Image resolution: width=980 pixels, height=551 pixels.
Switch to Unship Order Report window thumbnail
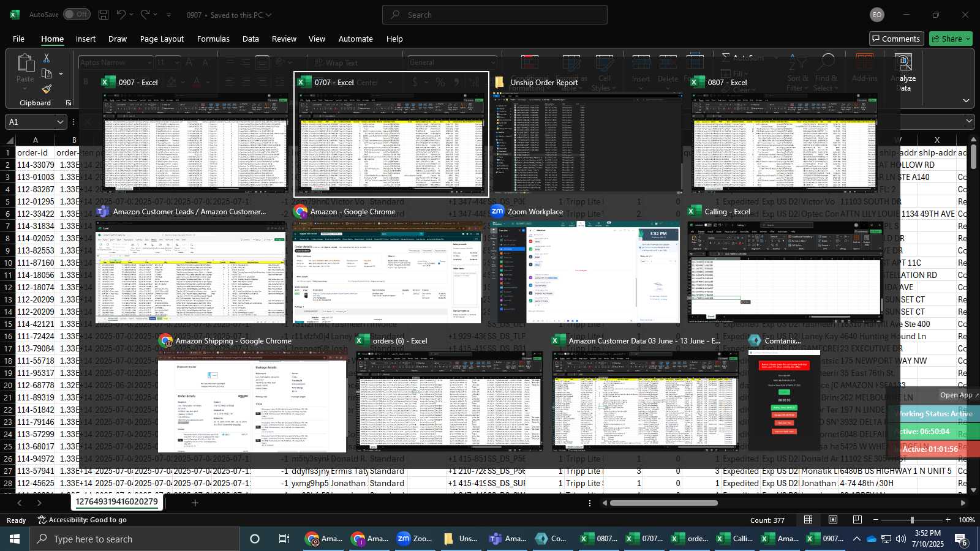point(588,135)
